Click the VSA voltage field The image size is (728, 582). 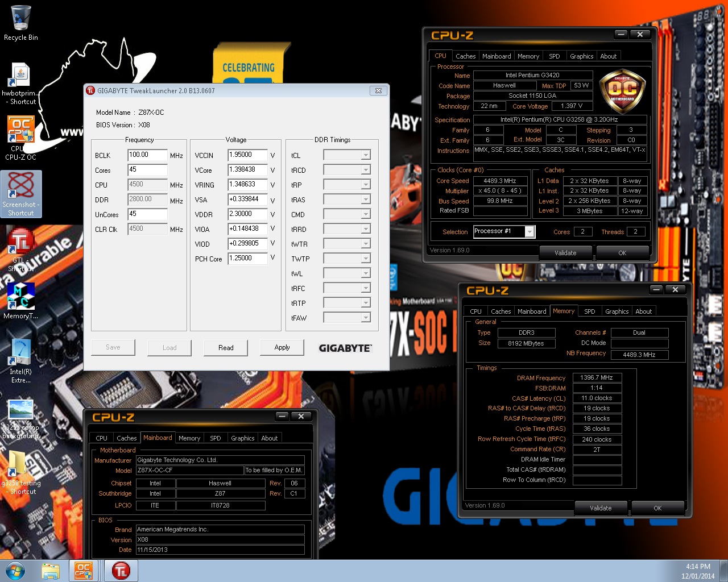click(x=247, y=199)
